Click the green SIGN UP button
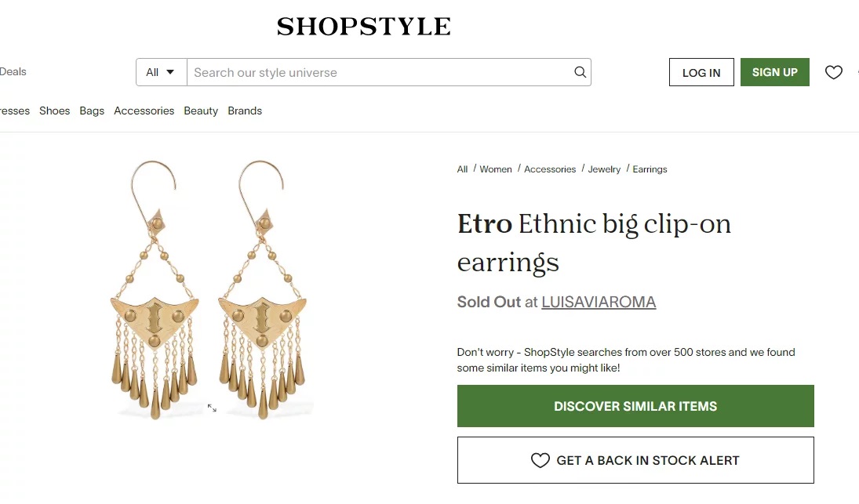Viewport: 859px width, 504px height. click(x=774, y=72)
